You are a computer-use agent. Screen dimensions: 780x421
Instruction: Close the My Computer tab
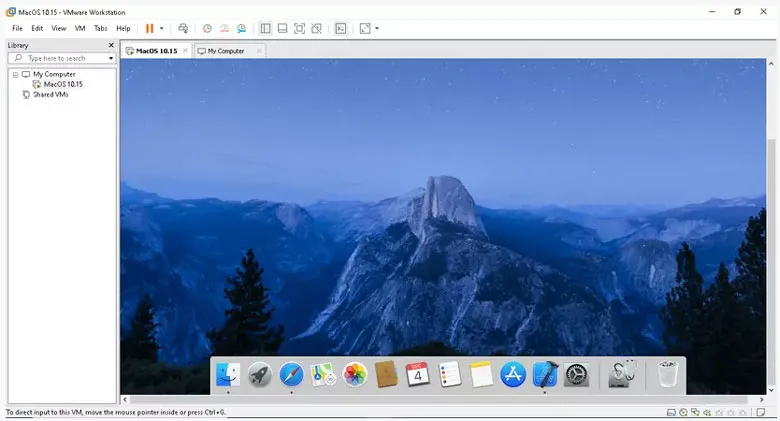coord(259,51)
